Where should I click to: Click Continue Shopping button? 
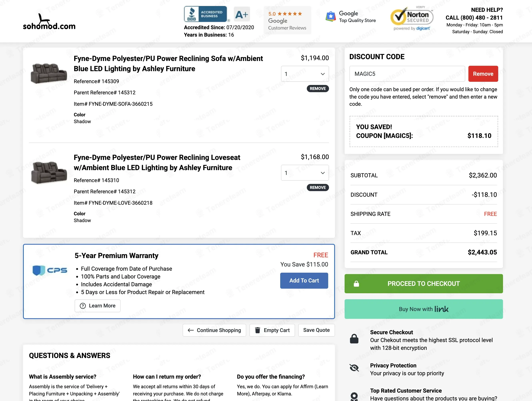(214, 330)
